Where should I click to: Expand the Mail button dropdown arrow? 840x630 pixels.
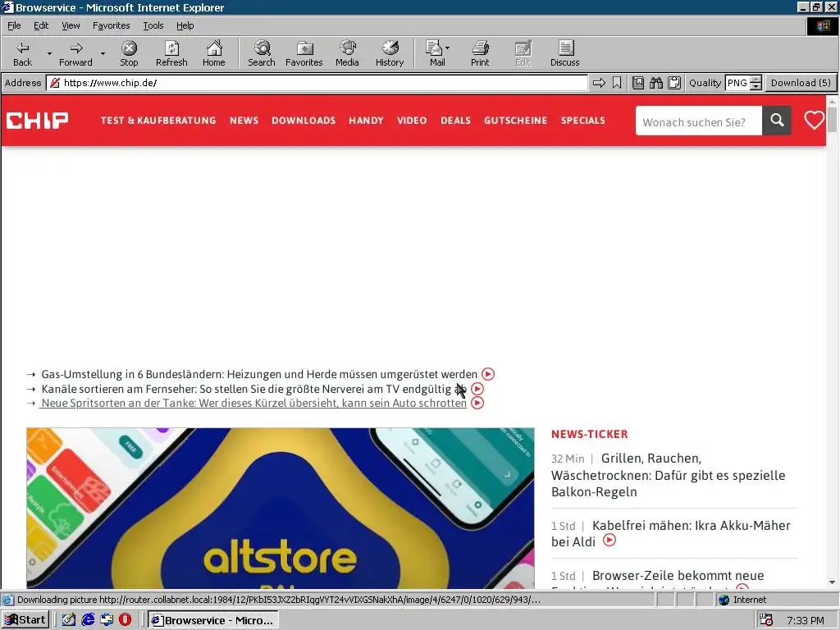tap(447, 48)
